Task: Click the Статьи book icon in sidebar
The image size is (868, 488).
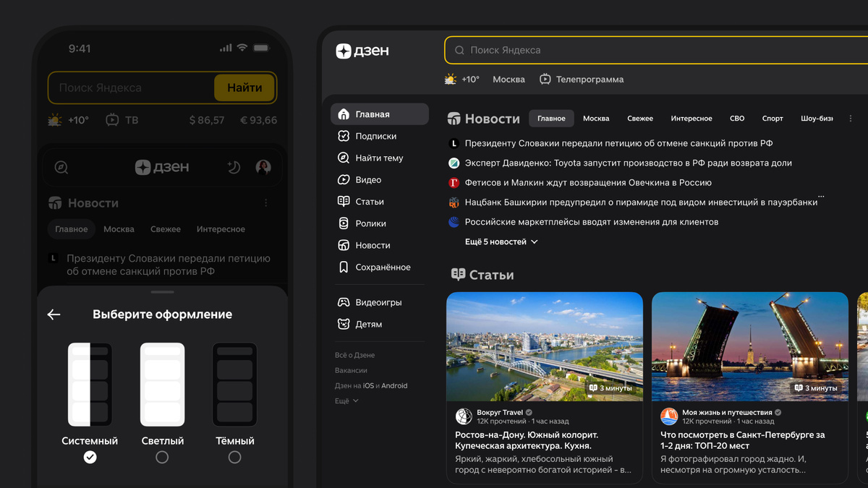Action: pyautogui.click(x=344, y=201)
